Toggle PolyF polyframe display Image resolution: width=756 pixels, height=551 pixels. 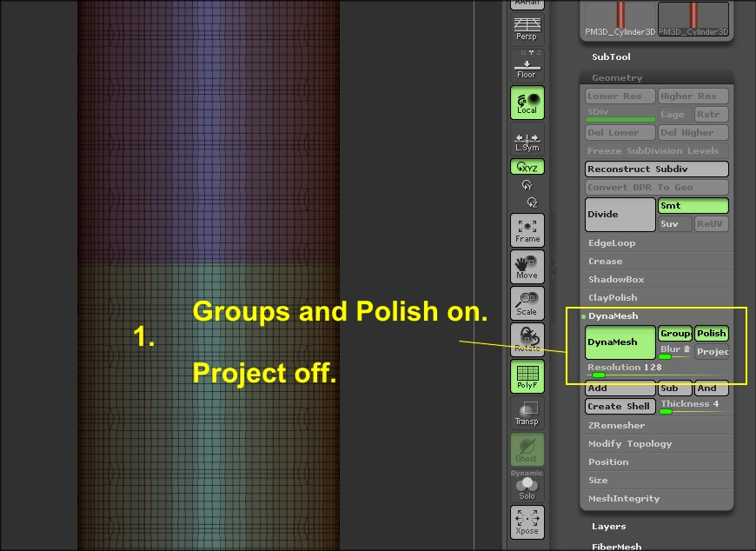[526, 377]
